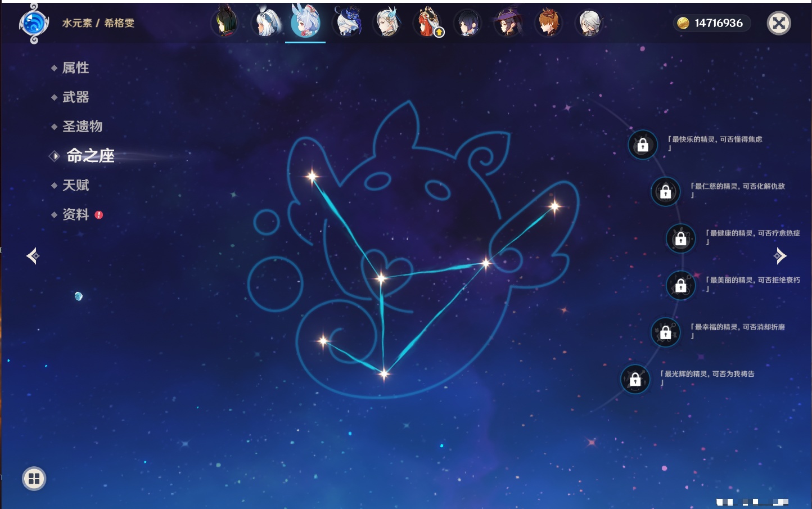
Task: Click the star node at the right wing tip
Action: point(555,206)
